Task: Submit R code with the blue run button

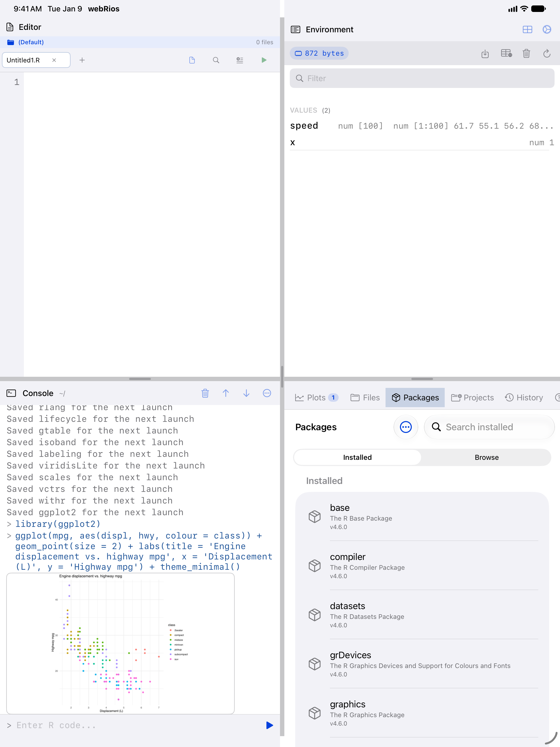Action: (269, 725)
